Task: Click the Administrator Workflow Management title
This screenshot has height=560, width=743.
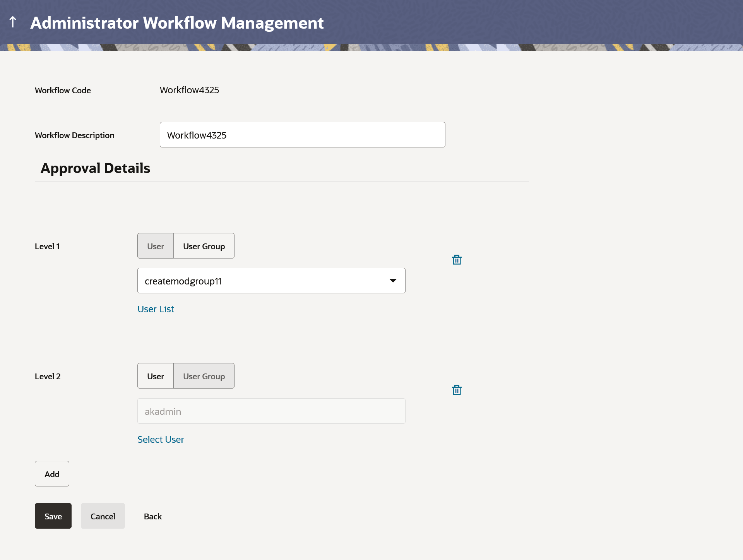Action: pos(177,23)
